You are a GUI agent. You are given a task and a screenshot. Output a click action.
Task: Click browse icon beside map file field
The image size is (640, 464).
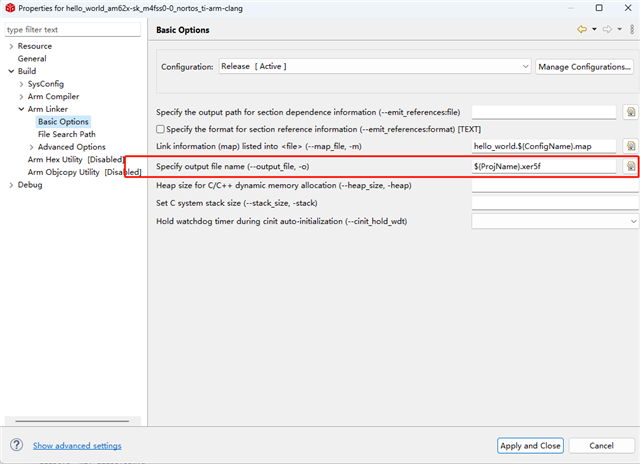tap(631, 147)
